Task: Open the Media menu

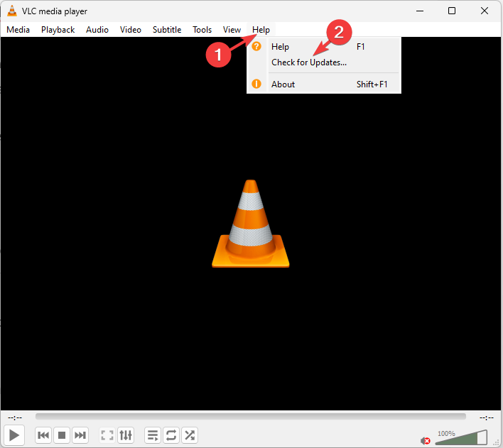Action: (x=18, y=30)
